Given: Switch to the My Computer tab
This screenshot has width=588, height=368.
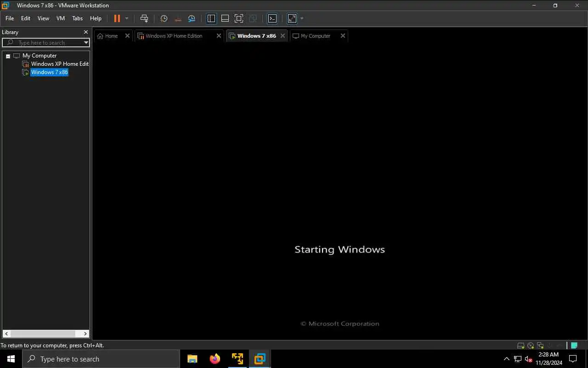Looking at the screenshot, I should pyautogui.click(x=315, y=36).
